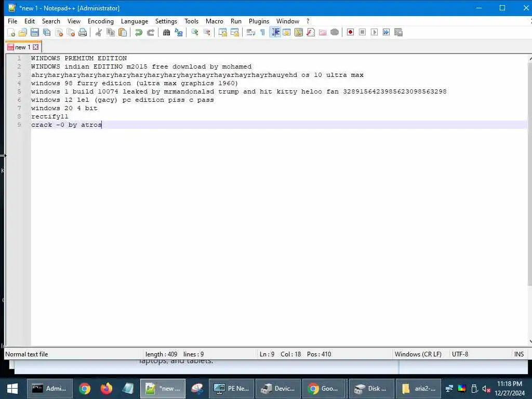532x399 pixels.
Task: Open Firefox from the taskbar
Action: coord(106,389)
